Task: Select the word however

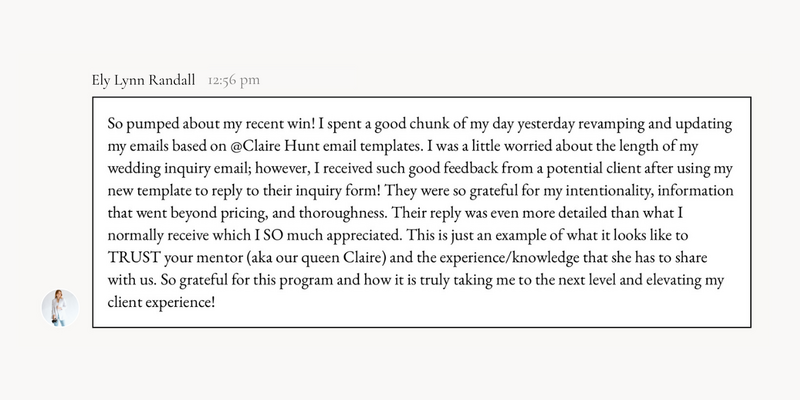Action: click(281, 169)
